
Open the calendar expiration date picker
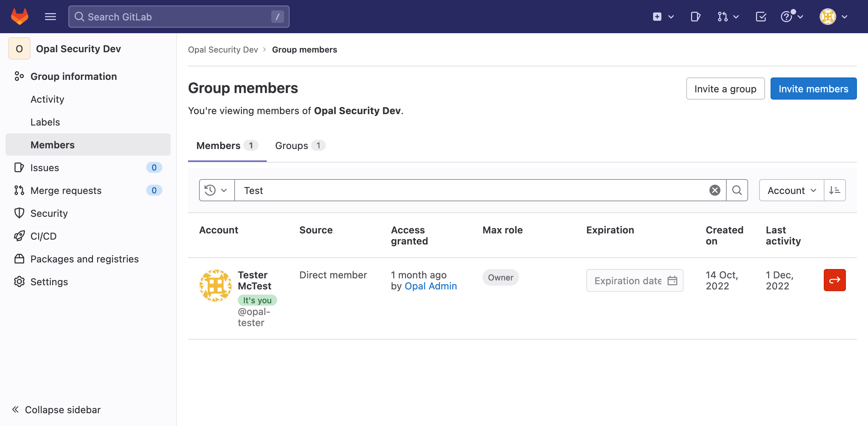point(672,280)
